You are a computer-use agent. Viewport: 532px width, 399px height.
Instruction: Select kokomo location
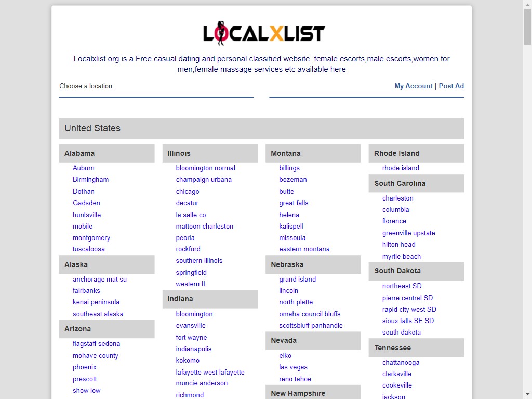click(187, 361)
